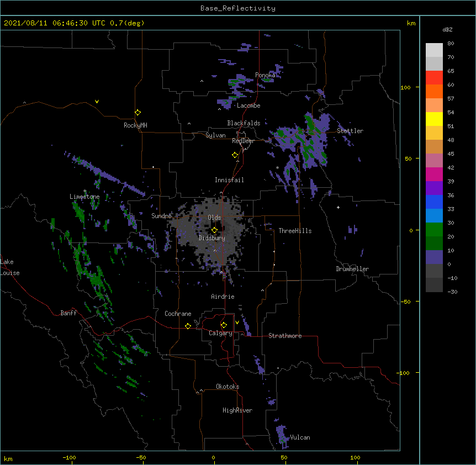Click the dBZ legend heading
This screenshot has width=476, height=465.
pyautogui.click(x=447, y=29)
